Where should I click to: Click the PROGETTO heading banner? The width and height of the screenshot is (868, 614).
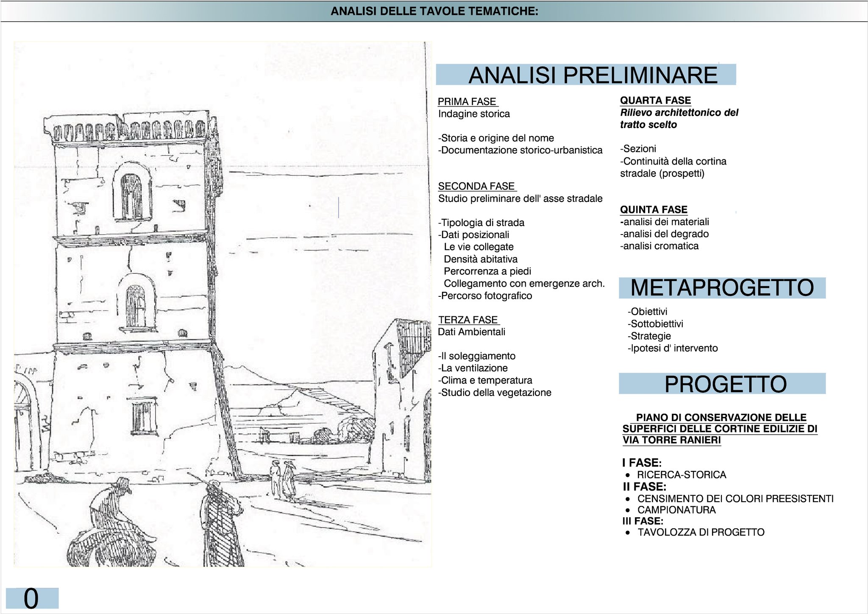tap(722, 384)
